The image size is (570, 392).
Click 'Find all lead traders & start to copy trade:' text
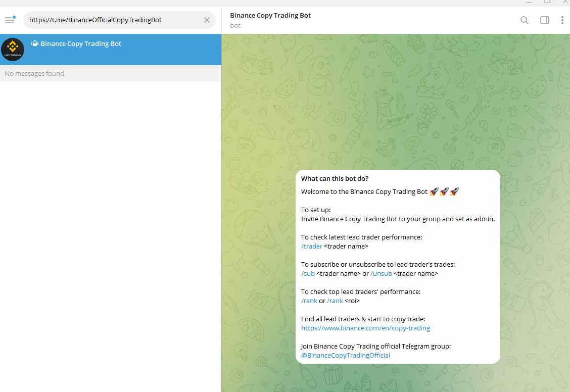(363, 319)
